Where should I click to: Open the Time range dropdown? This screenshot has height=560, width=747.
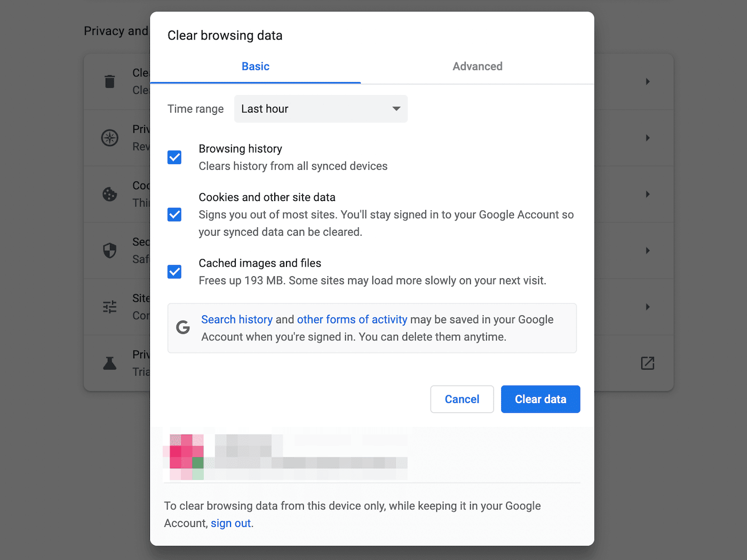pyautogui.click(x=320, y=109)
